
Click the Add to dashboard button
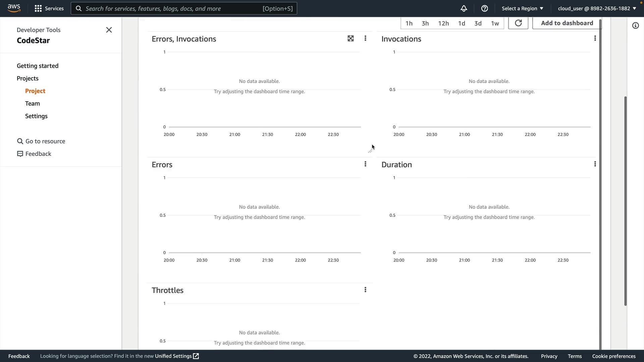(567, 23)
